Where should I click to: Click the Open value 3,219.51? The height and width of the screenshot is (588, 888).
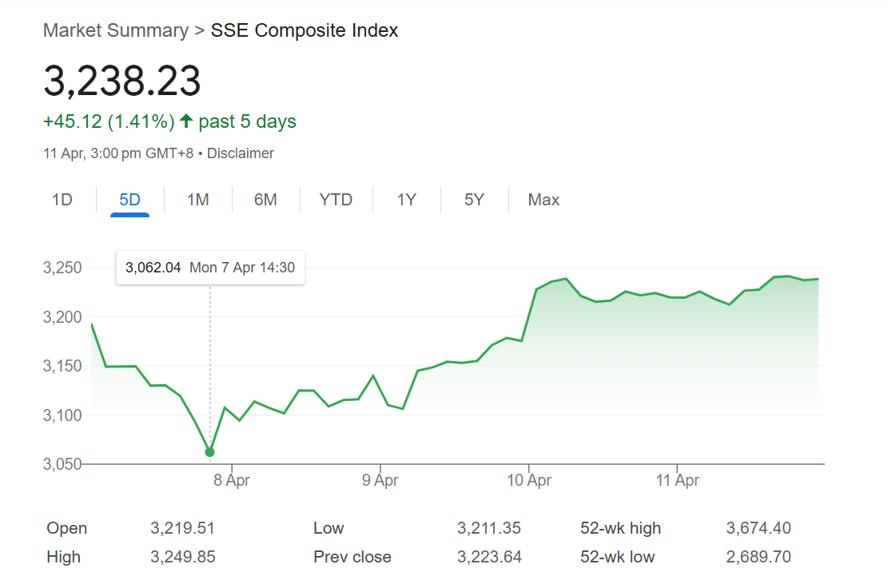click(183, 528)
